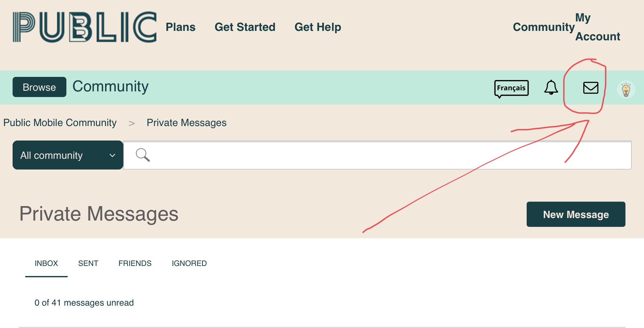Go to Get Started page
Image resolution: width=644 pixels, height=328 pixels.
pyautogui.click(x=245, y=27)
